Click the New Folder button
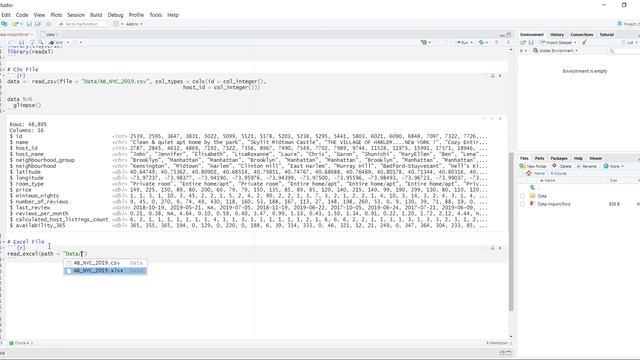 [x=533, y=166]
